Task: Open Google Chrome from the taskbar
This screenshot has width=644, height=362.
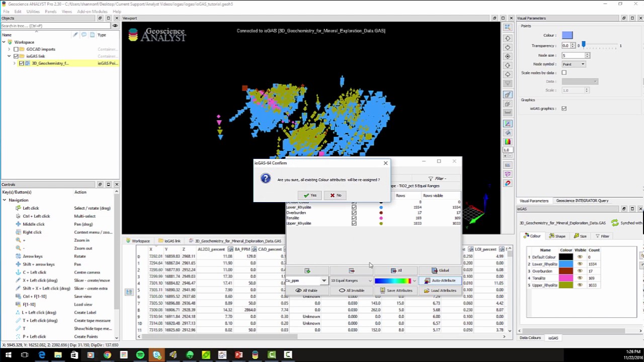Action: [107, 355]
